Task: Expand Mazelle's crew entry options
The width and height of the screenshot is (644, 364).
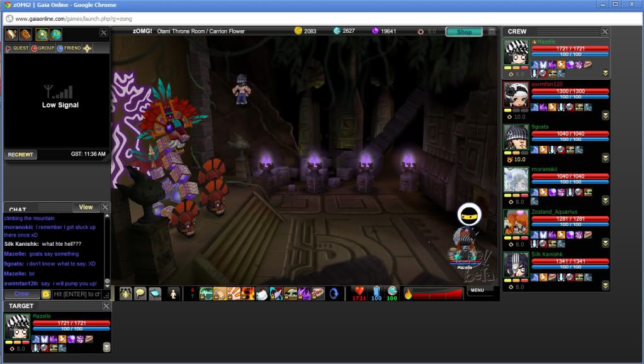Action: pos(606,73)
